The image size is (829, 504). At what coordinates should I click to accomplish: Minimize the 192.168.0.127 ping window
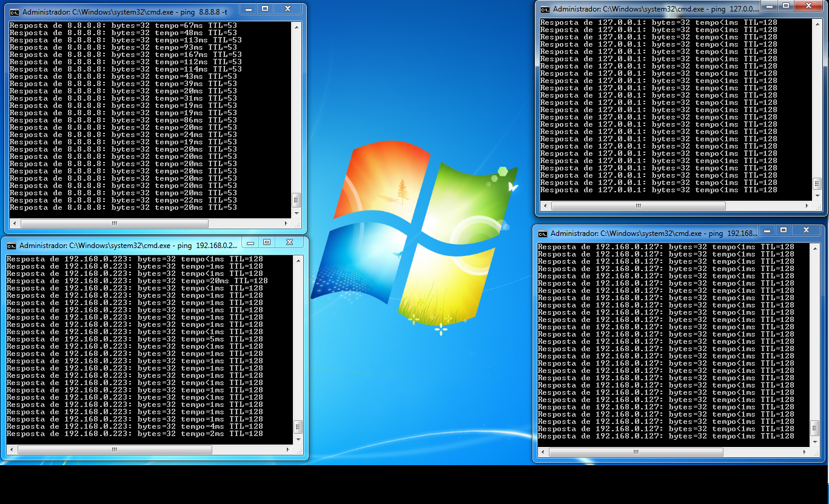point(767,230)
